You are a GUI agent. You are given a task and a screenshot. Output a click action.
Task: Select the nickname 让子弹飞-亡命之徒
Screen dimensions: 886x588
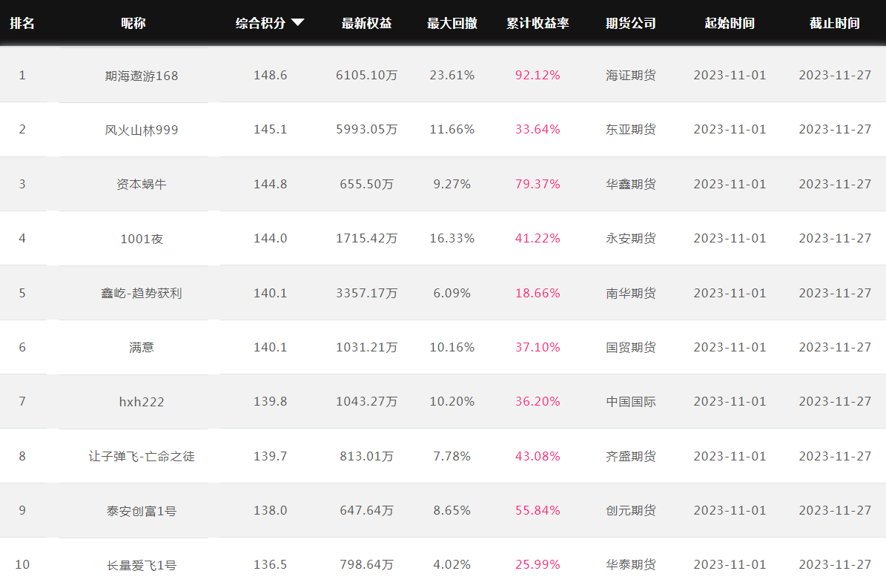coord(142,457)
